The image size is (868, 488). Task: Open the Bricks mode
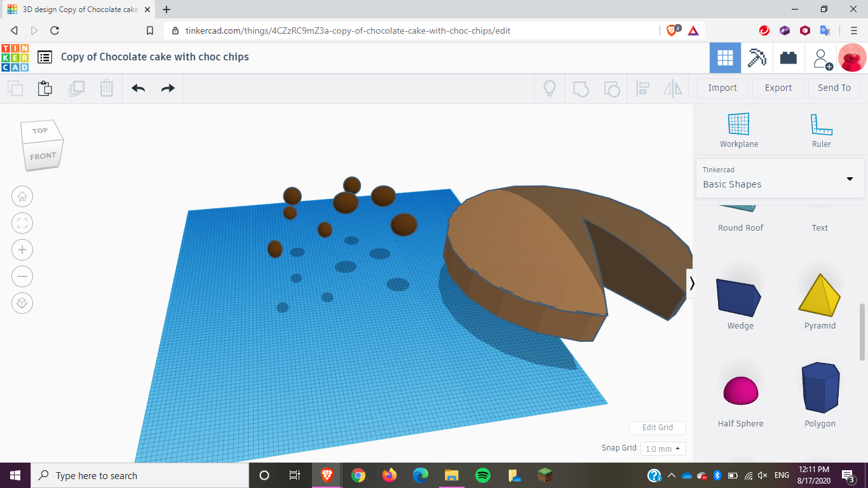coord(789,58)
